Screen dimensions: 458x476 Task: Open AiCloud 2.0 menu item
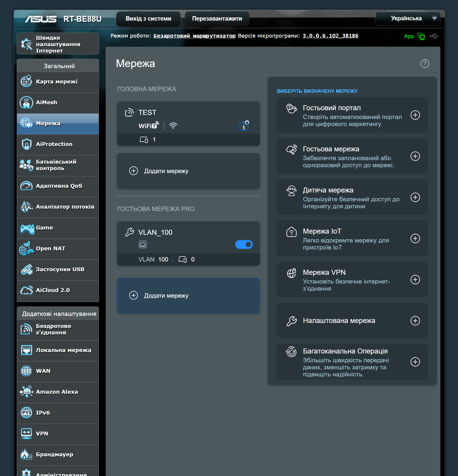[58, 291]
